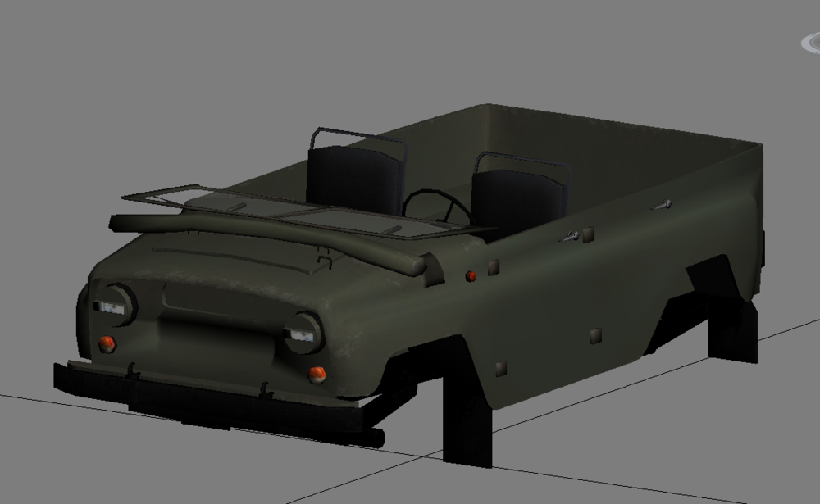Select the black front bumper
The width and height of the screenshot is (820, 504).
[219, 404]
